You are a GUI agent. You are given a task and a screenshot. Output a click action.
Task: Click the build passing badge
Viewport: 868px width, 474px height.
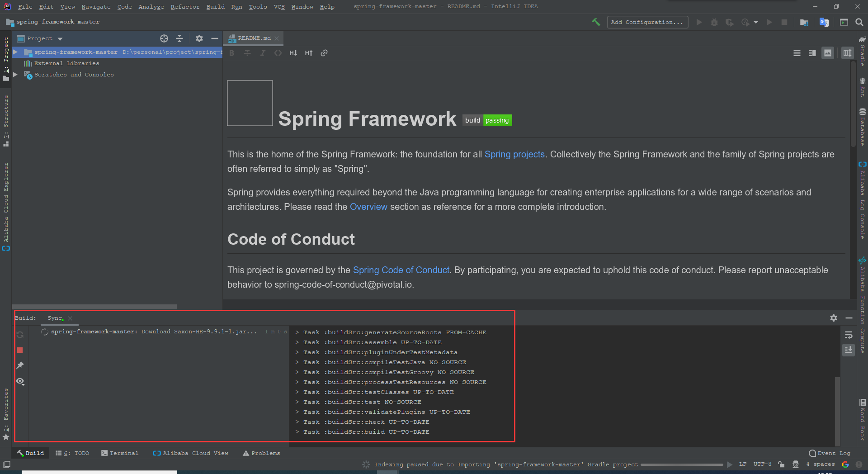(x=487, y=120)
